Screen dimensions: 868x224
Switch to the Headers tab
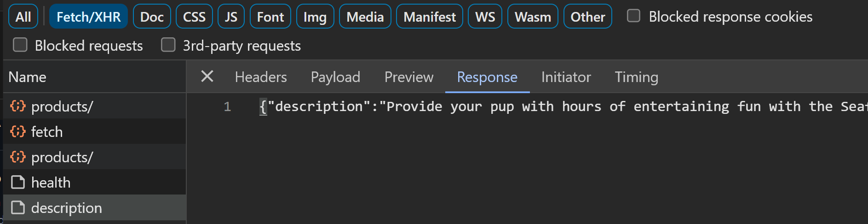(260, 77)
